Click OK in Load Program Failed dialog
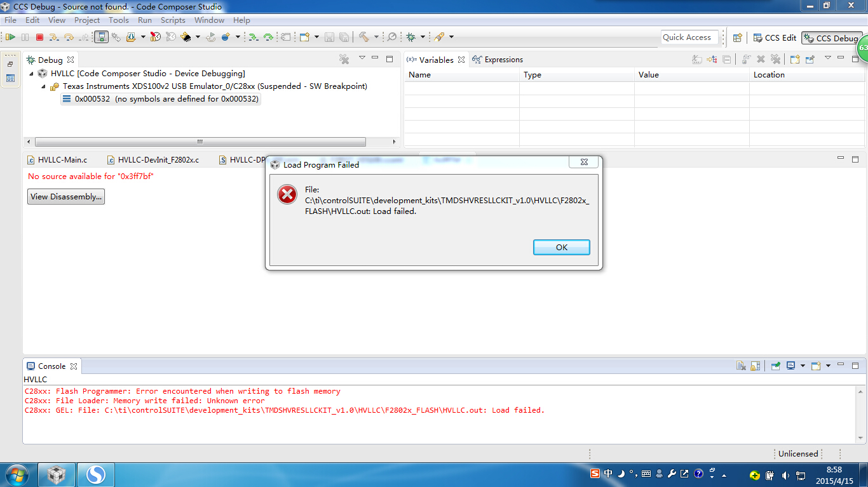 562,248
